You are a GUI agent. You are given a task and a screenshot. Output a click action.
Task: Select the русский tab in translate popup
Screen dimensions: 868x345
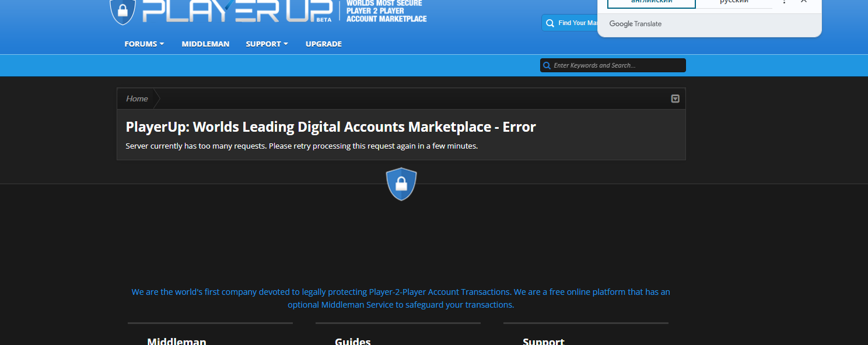pos(734,2)
